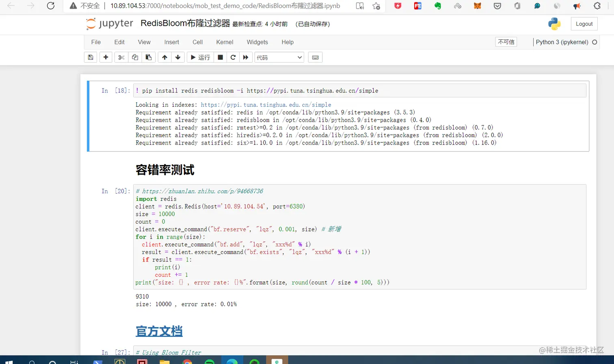Click the Jupyter logo
Screen dimensions: 614x364
[110, 24]
